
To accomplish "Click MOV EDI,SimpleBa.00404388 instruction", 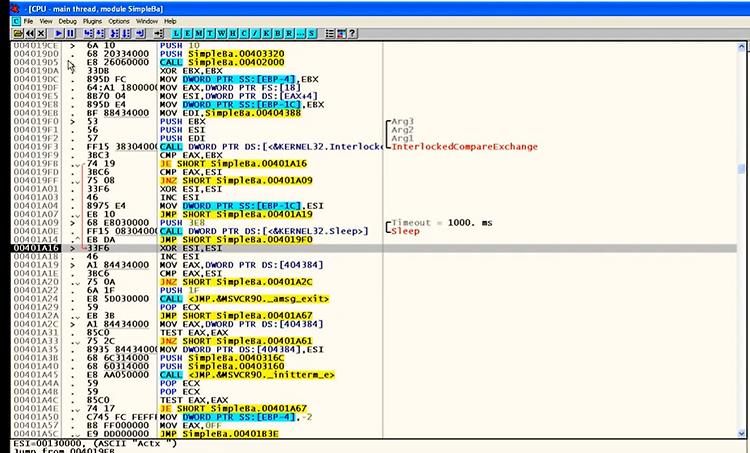I will click(x=231, y=113).
